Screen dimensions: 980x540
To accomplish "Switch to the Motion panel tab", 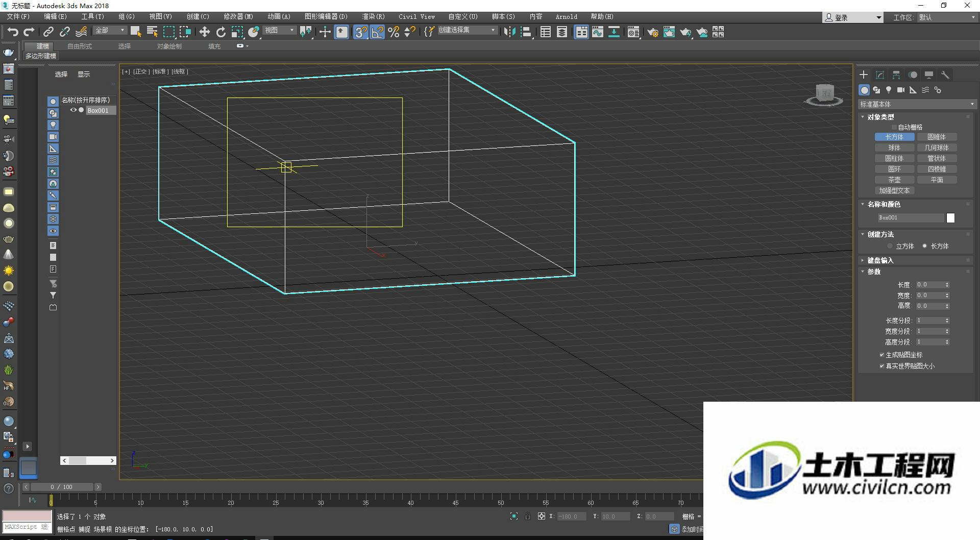I will 913,75.
